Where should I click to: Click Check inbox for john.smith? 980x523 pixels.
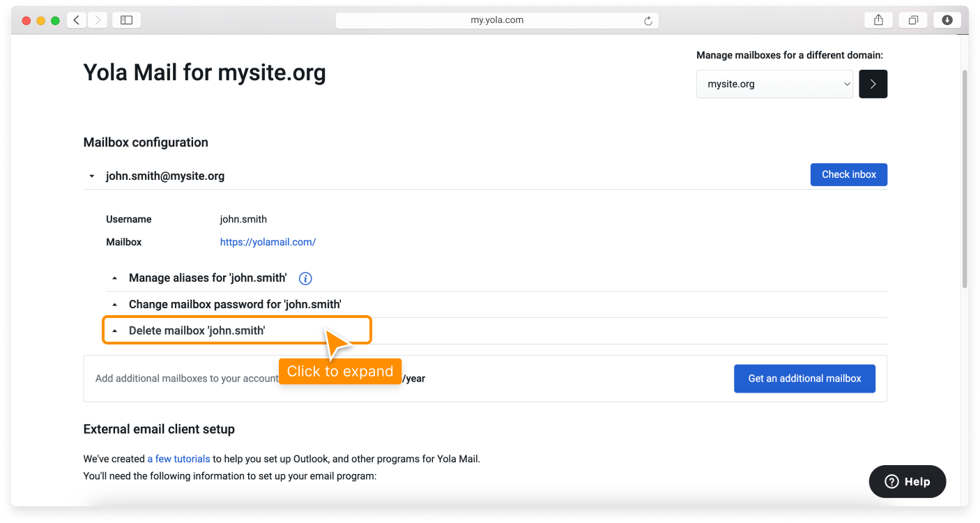coord(848,174)
